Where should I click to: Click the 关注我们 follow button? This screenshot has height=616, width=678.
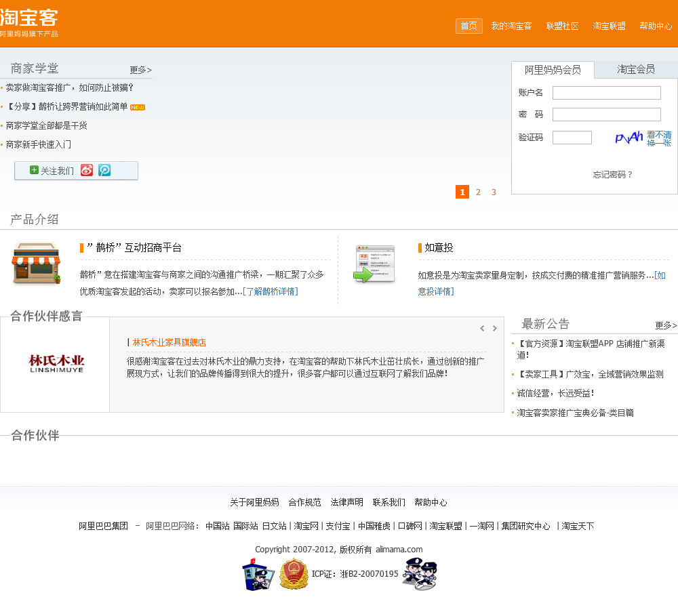[76, 171]
